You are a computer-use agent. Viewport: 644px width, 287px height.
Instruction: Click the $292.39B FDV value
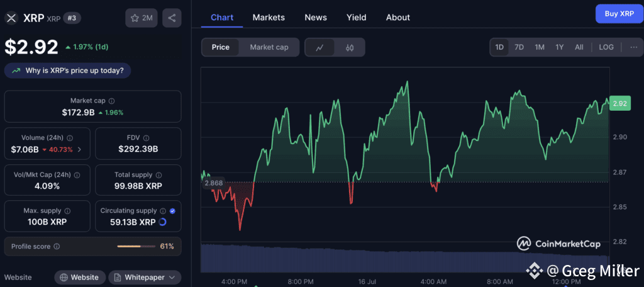pos(138,149)
